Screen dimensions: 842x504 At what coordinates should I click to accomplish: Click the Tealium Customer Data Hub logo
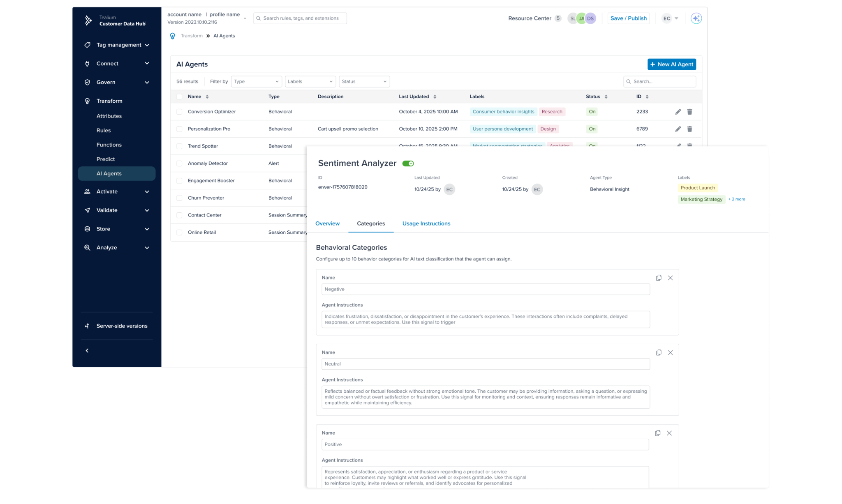click(x=115, y=21)
